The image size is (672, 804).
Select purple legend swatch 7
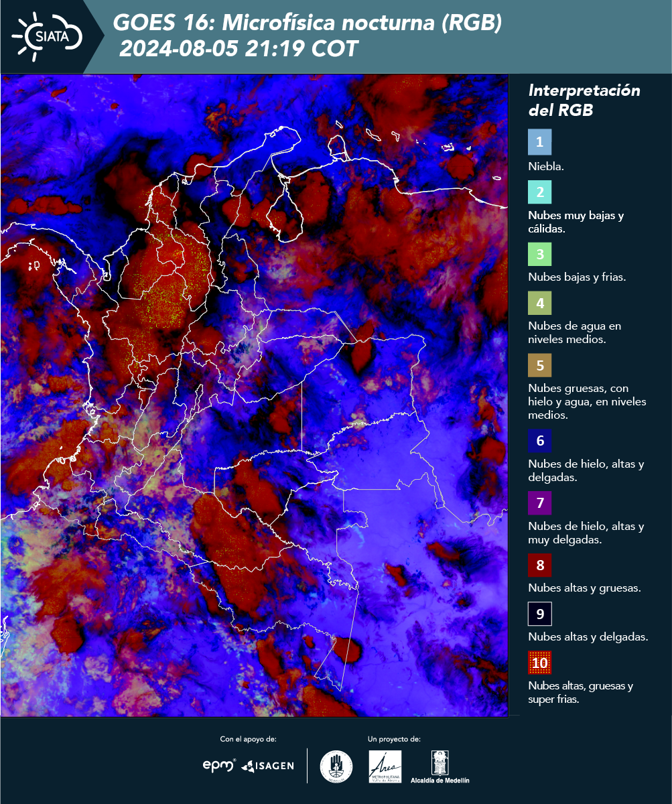coord(539,504)
